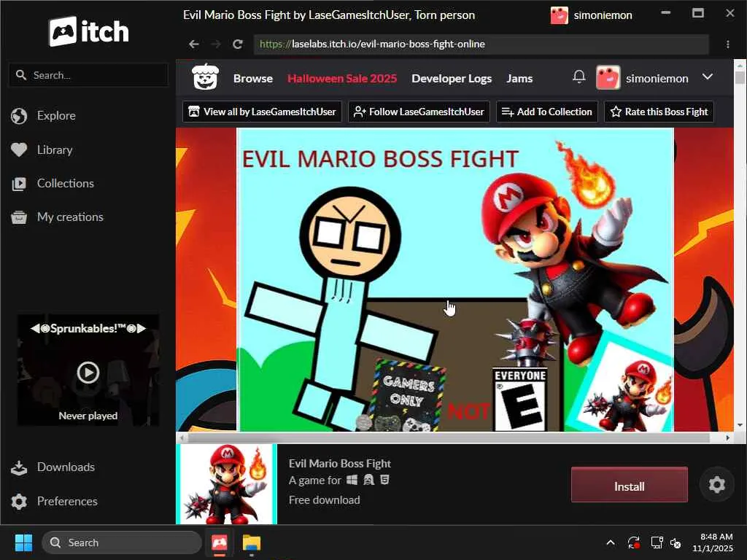Open Developer Logs link
The height and width of the screenshot is (560, 747).
452,79
